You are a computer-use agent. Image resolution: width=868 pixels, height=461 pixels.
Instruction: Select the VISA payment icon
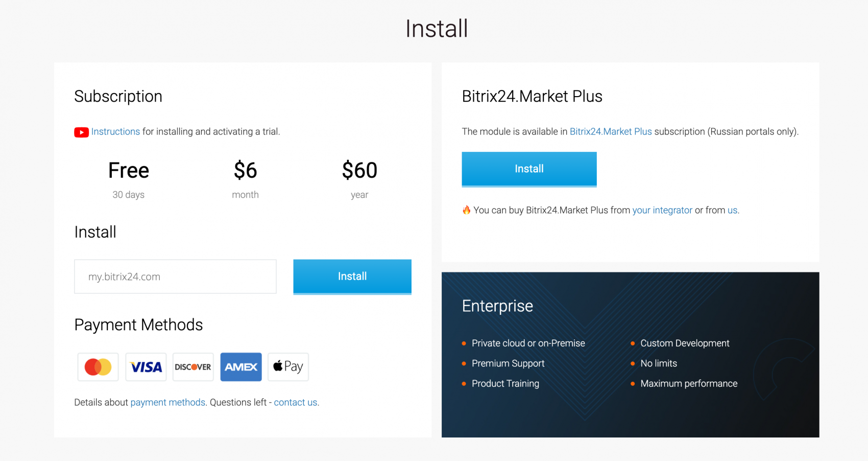(x=146, y=366)
